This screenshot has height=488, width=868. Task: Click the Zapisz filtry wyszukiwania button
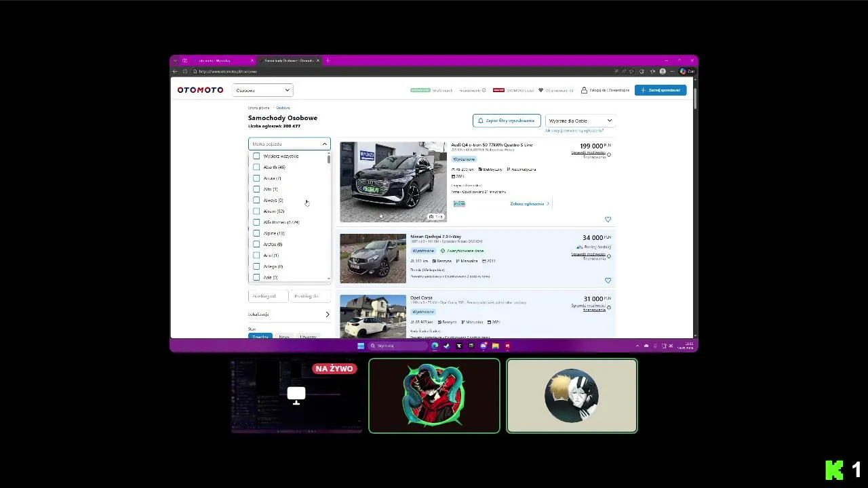507,121
